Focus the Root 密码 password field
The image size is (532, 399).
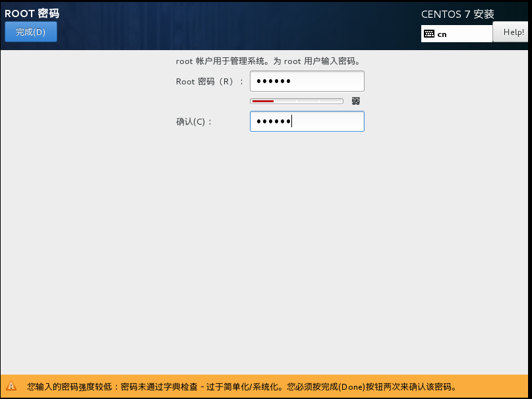coord(307,81)
